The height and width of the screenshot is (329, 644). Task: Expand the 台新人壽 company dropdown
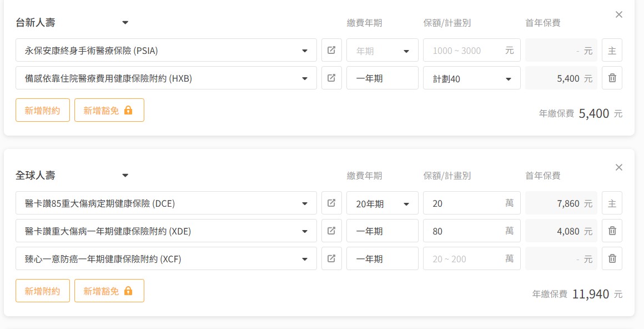click(125, 23)
